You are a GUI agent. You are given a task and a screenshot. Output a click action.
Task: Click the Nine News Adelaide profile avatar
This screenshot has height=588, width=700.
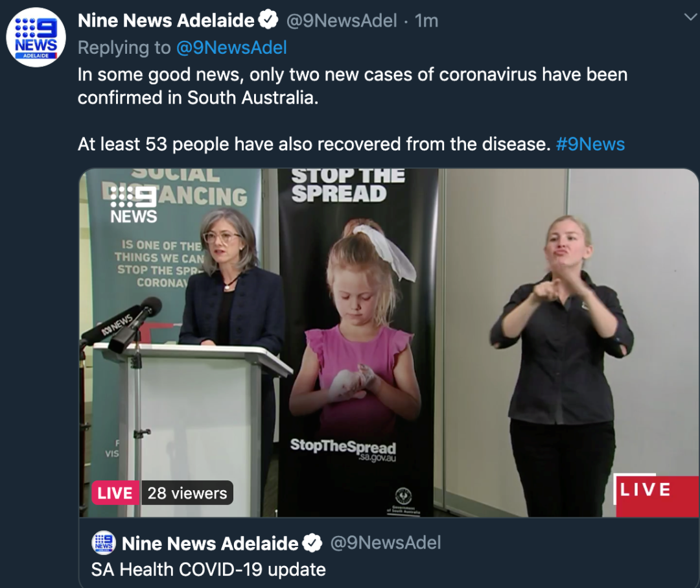coord(36,38)
